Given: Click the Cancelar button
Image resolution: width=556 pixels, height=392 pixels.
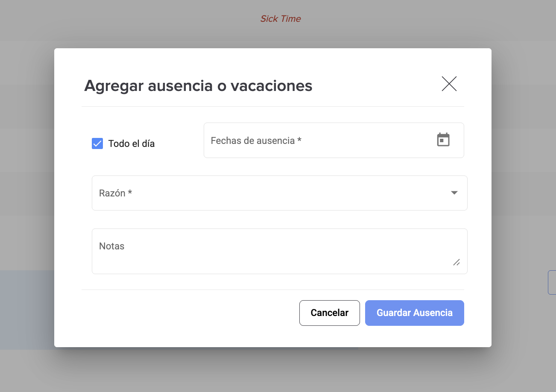Looking at the screenshot, I should (330, 313).
